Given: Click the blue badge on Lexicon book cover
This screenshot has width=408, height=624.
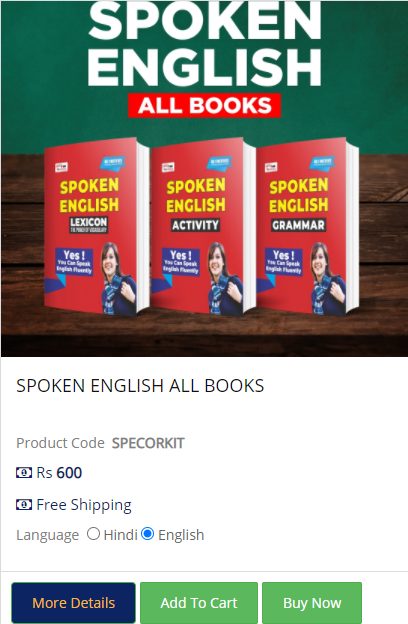Looking at the screenshot, I should [113, 163].
